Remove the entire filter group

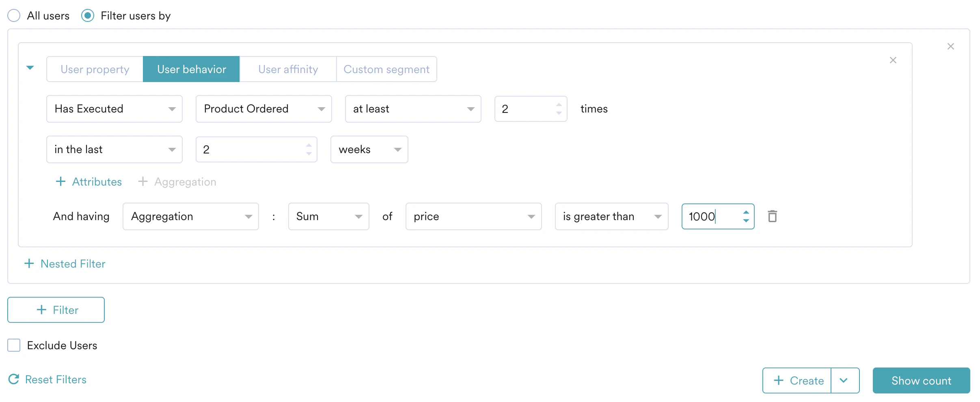coord(951,46)
